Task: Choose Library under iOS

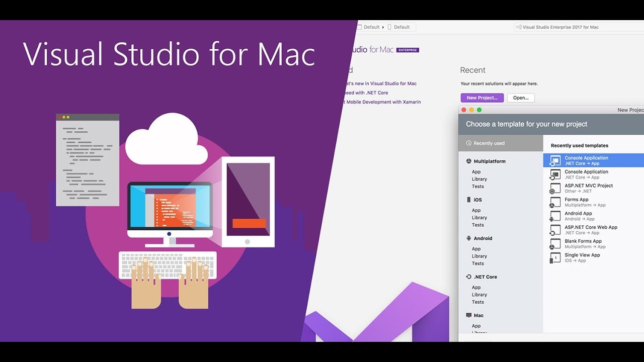Action: tap(479, 218)
